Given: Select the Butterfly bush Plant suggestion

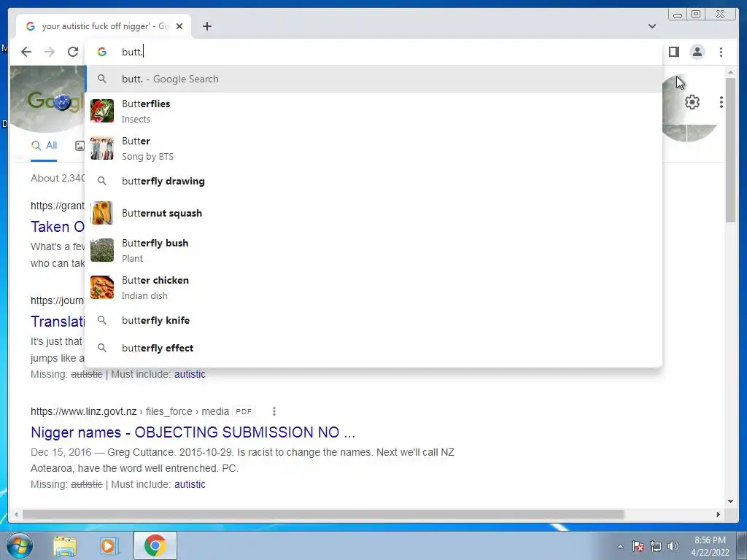Looking at the screenshot, I should 373,250.
